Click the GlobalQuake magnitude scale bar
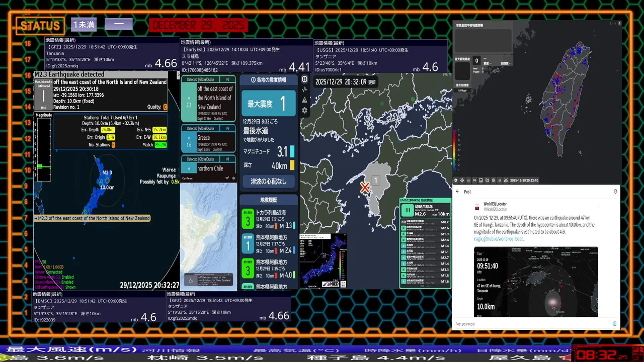Screen dimensions: 644x362 (43, 150)
